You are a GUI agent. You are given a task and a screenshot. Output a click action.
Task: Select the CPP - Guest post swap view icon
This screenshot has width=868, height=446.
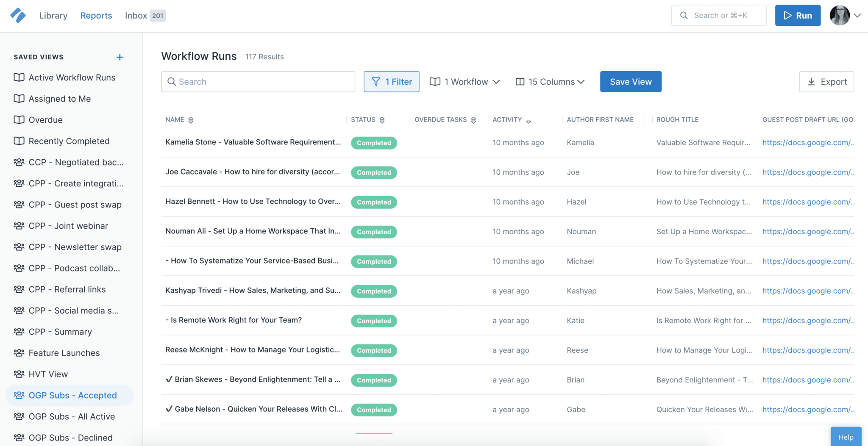tap(19, 205)
